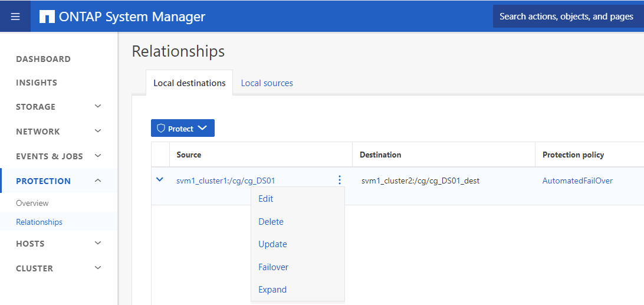The image size is (644, 305).
Task: Choose Failover from the context menu
Action: [x=273, y=267]
